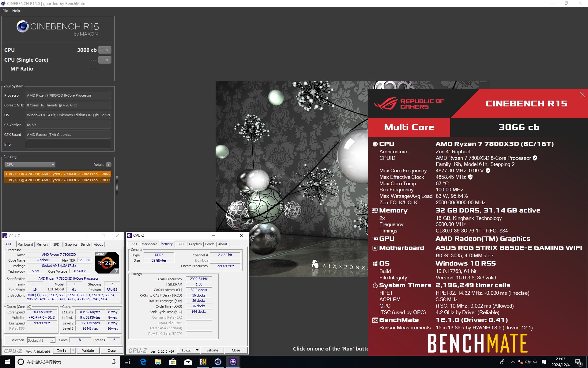Click Tools button in processor CPU-Z window
This screenshot has height=368, width=588.
(62, 351)
